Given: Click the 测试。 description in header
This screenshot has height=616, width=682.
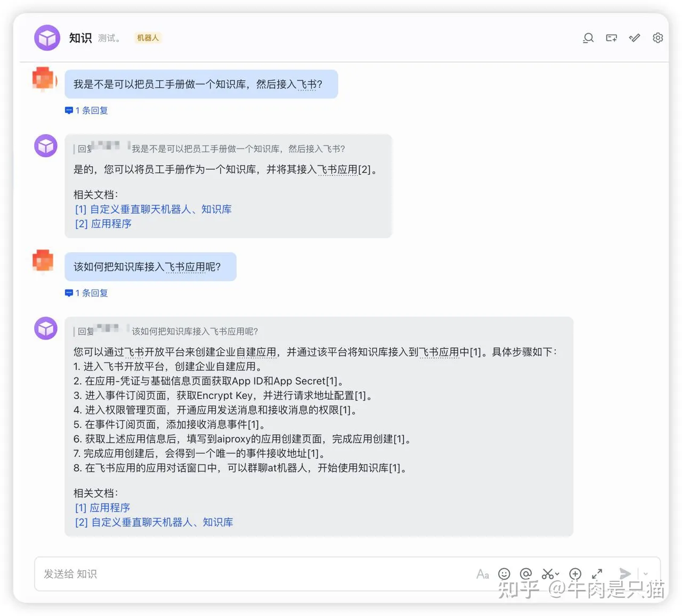Looking at the screenshot, I should [109, 38].
